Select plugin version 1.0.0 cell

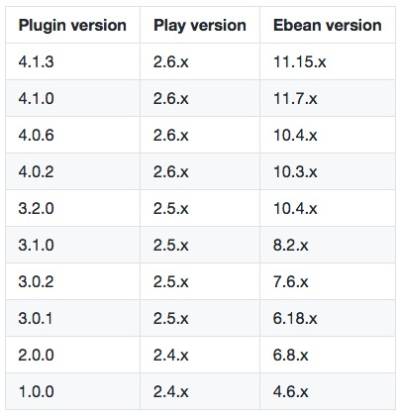[x=73, y=391]
